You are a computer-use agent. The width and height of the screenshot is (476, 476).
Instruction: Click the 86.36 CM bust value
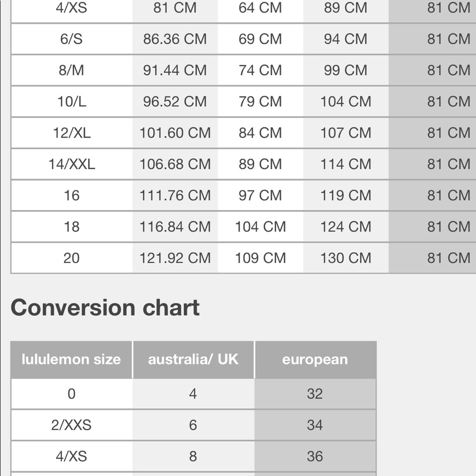pyautogui.click(x=175, y=39)
